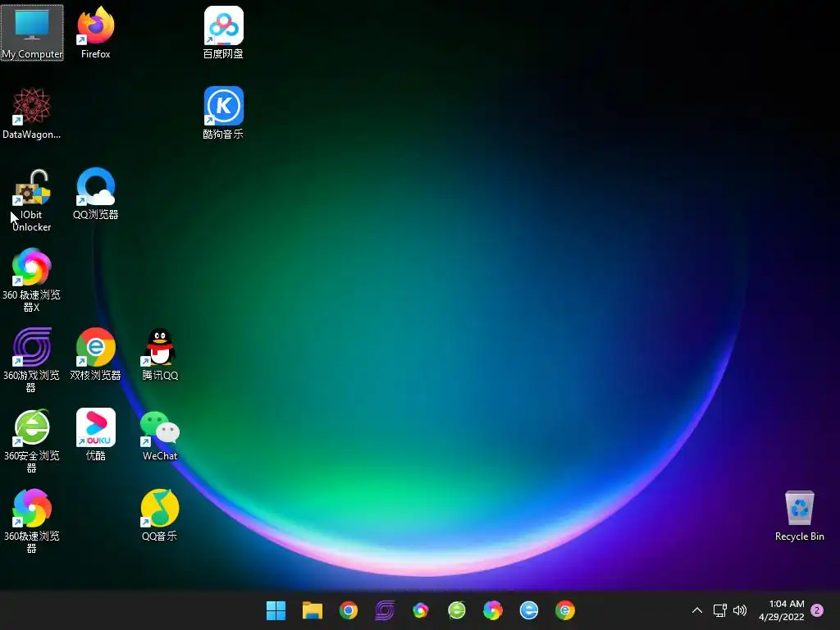The height and width of the screenshot is (630, 840).
Task: Select the Recycle Bin icon
Action: [799, 515]
